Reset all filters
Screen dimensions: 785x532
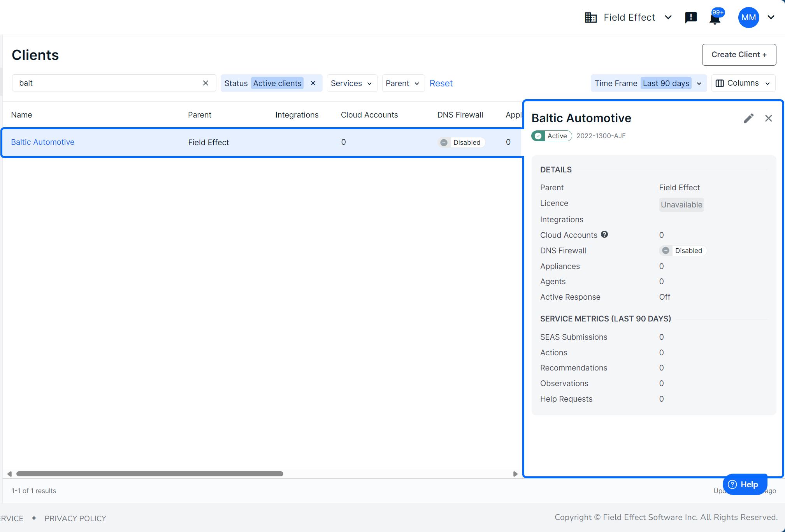pyautogui.click(x=441, y=83)
